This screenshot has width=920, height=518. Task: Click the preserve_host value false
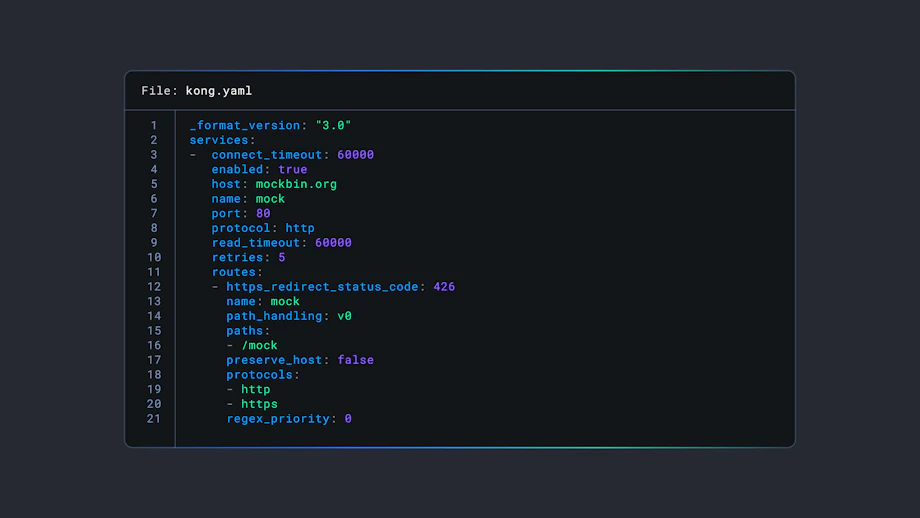pos(355,360)
